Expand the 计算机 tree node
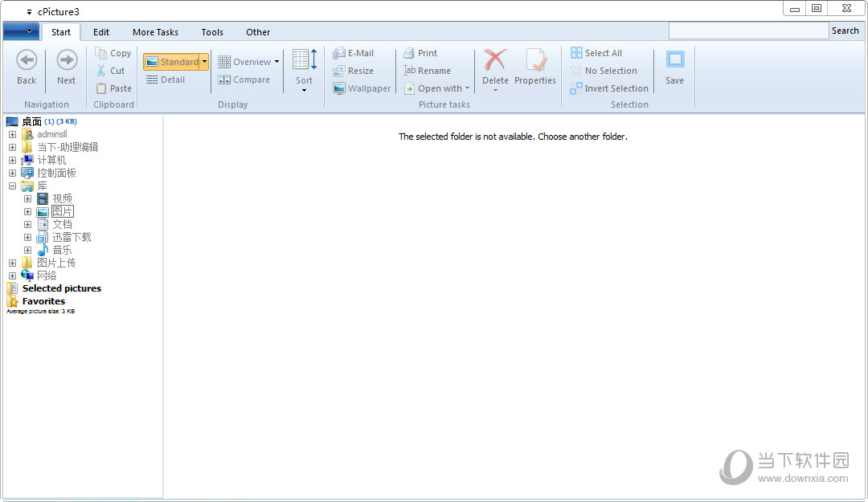 pos(12,160)
